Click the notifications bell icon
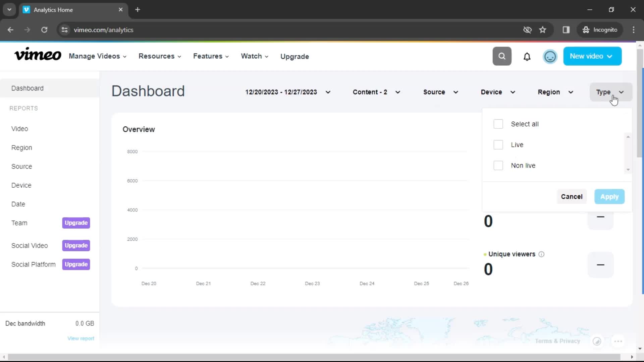This screenshot has height=362, width=644. point(527,56)
